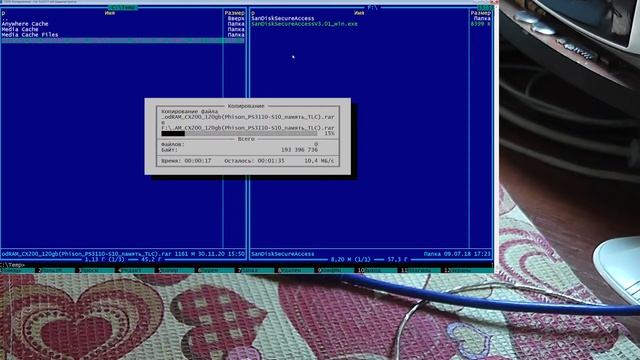Click the left panel 'Размер' column header
This screenshot has width=640, height=360.
[235, 13]
